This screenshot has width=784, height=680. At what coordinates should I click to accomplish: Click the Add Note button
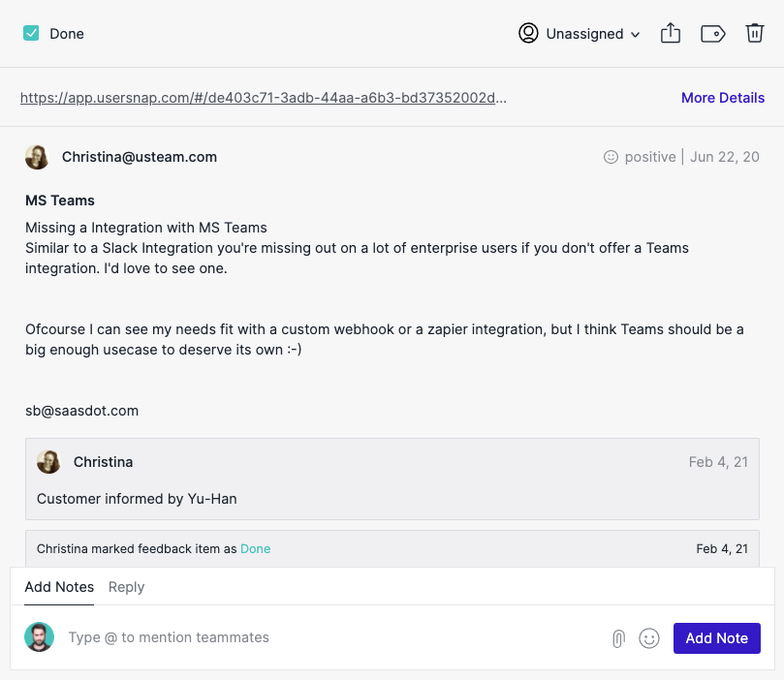click(x=716, y=638)
